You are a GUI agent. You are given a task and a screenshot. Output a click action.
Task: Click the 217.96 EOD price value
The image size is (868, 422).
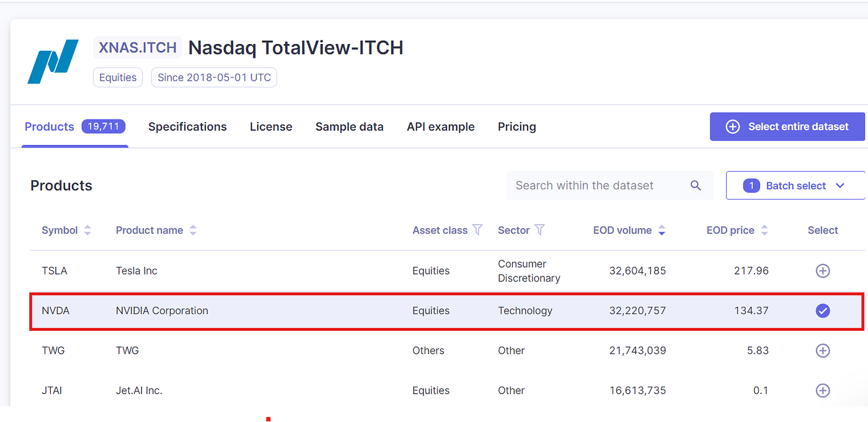pyautogui.click(x=751, y=271)
